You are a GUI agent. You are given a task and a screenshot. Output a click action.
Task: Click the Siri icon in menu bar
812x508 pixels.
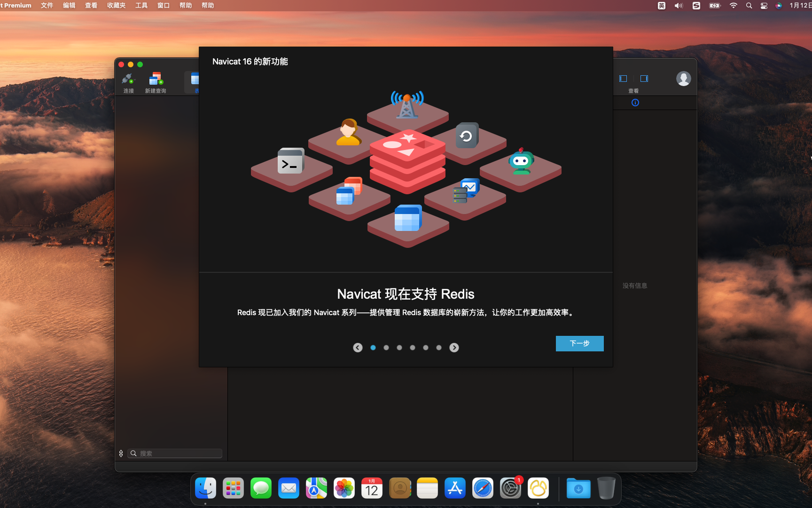(779, 6)
